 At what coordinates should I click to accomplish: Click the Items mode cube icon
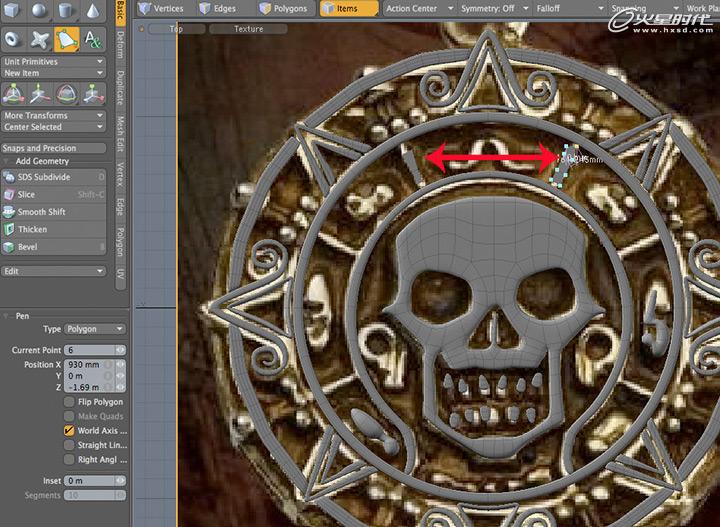click(328, 8)
